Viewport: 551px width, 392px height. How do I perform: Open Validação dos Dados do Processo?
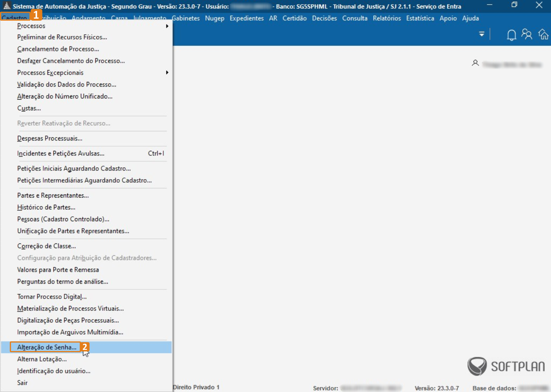86,84
